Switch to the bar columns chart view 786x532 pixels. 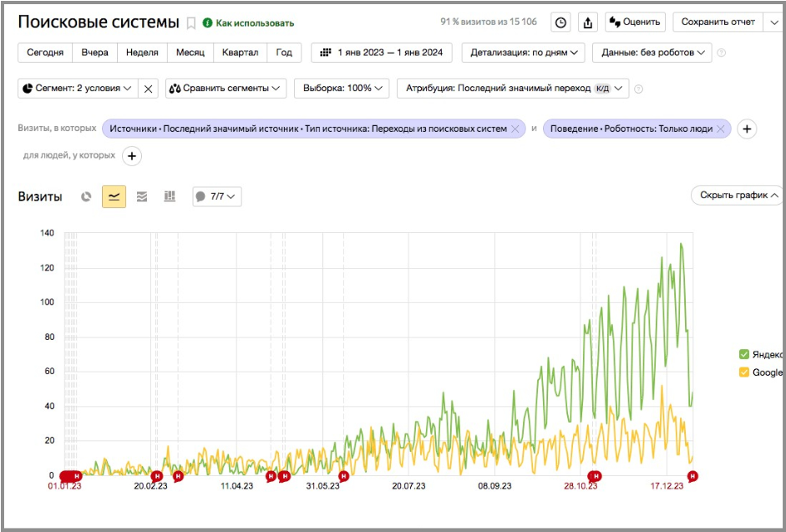point(170,196)
